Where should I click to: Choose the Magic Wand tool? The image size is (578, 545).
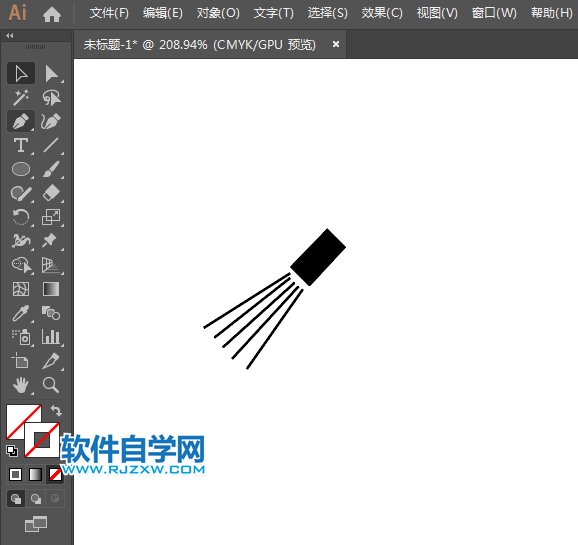tap(21, 97)
